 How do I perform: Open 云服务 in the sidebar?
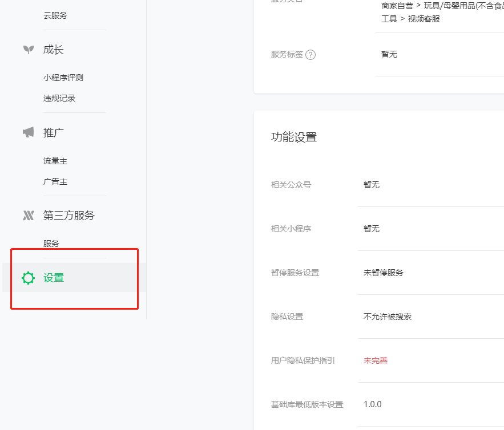(x=55, y=15)
